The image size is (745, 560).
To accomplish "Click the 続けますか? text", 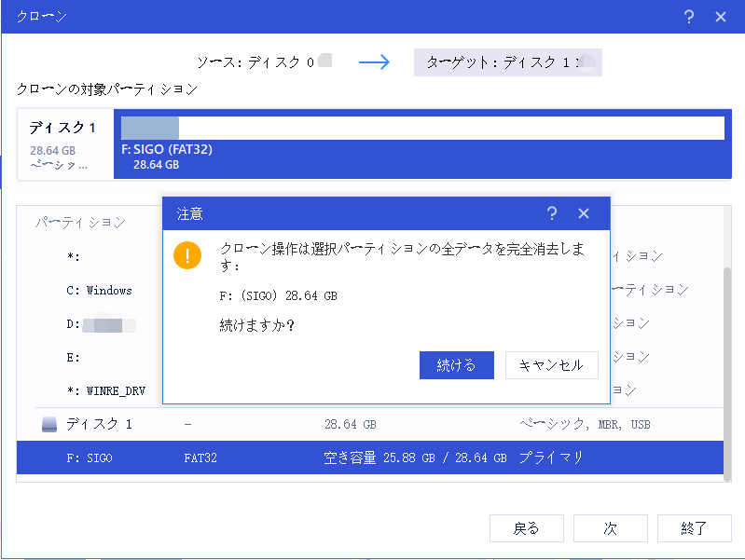I will (257, 325).
